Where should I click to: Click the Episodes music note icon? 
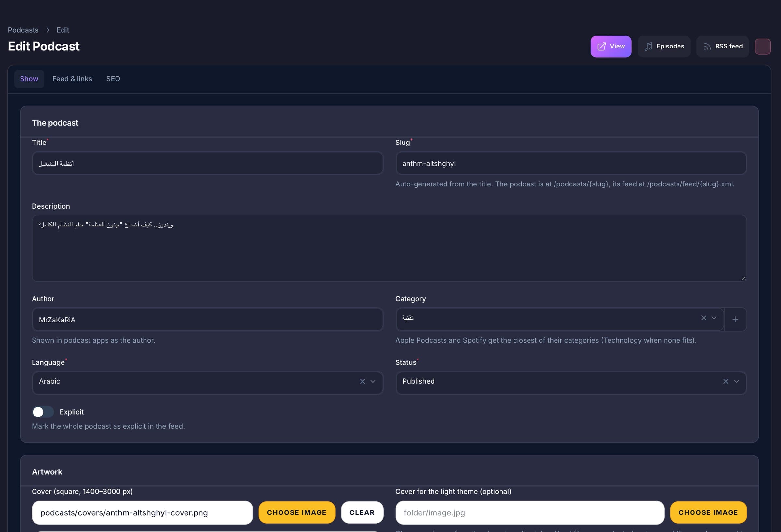click(648, 47)
